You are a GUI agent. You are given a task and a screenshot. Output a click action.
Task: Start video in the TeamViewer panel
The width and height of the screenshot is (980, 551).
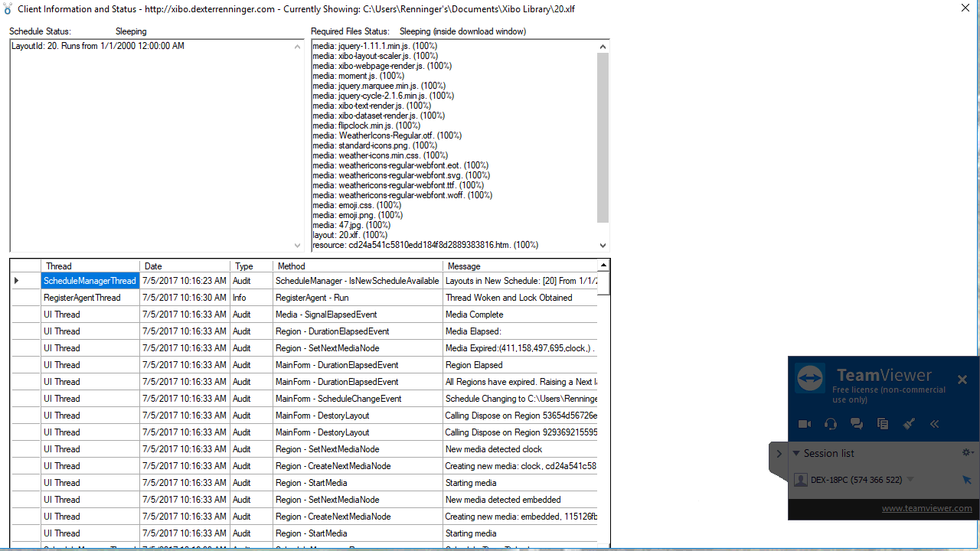804,424
